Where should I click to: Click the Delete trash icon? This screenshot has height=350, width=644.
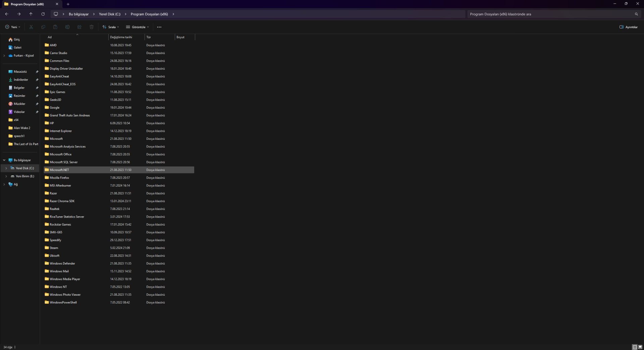click(92, 27)
